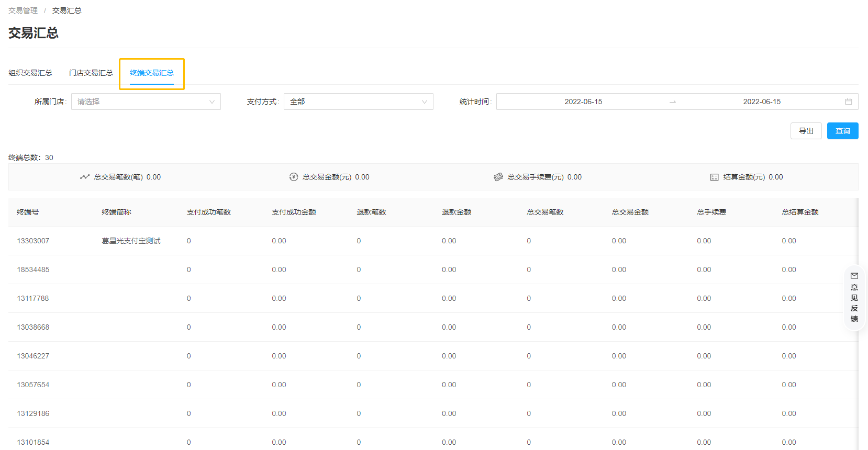Click the 退款金额 column header
The image size is (868, 450).
coord(457,212)
